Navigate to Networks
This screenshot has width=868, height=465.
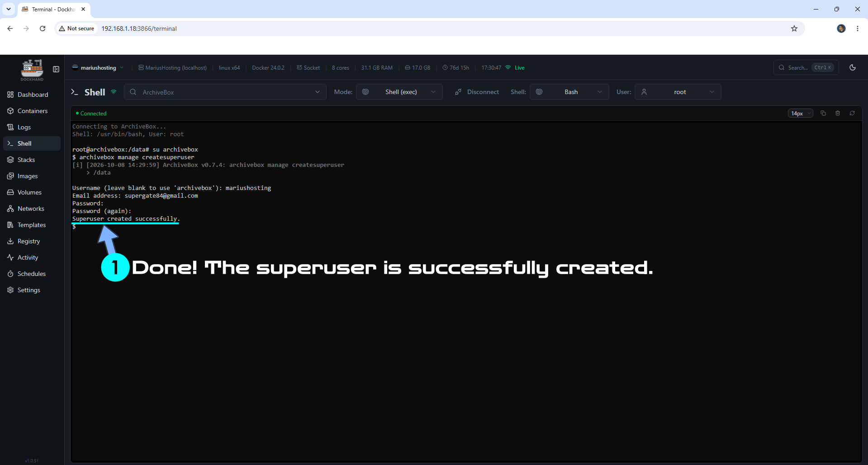coord(32,209)
